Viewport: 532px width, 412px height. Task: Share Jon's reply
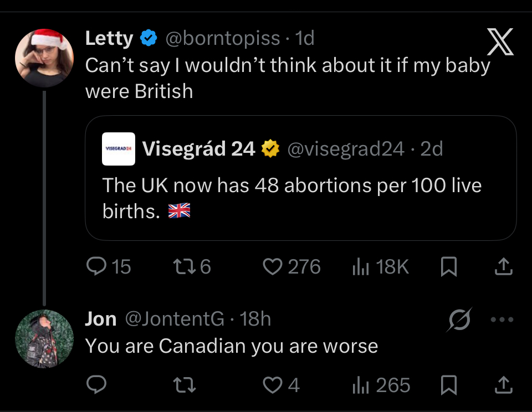coord(502,385)
